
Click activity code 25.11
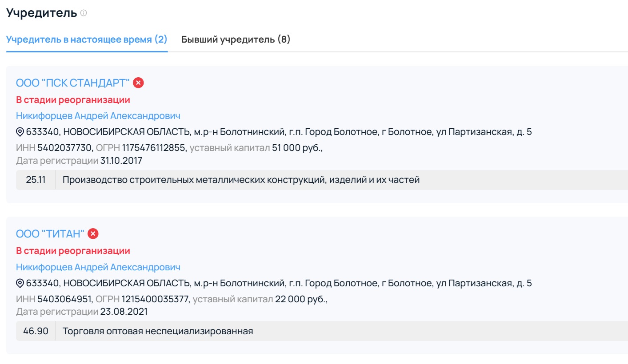pyautogui.click(x=36, y=180)
